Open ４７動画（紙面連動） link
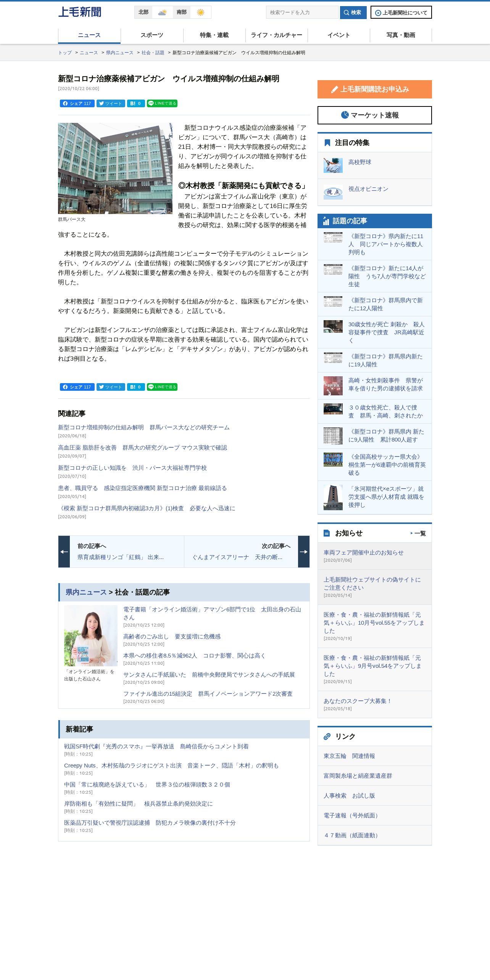This screenshot has width=490, height=980. tap(352, 835)
